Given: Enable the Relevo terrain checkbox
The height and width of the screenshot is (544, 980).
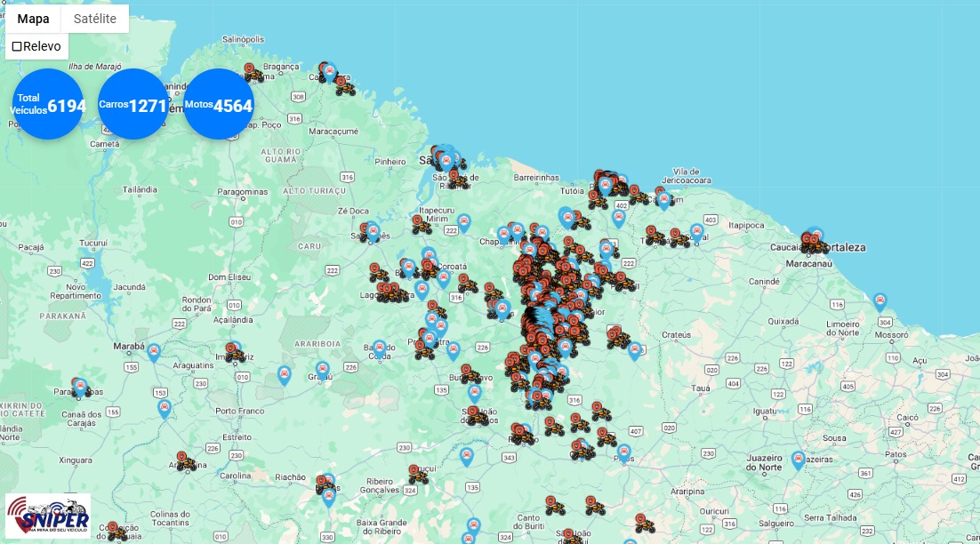Looking at the screenshot, I should click(x=17, y=46).
